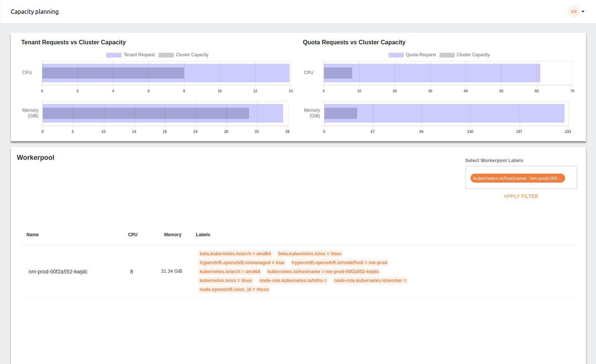596x364 pixels.
Task: Click the APPLY FILTER button
Action: [x=521, y=196]
